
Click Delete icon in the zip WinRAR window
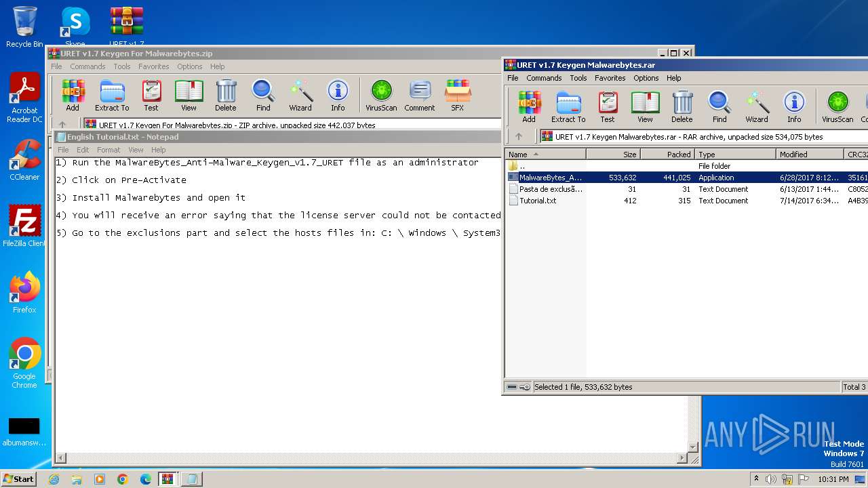[226, 96]
